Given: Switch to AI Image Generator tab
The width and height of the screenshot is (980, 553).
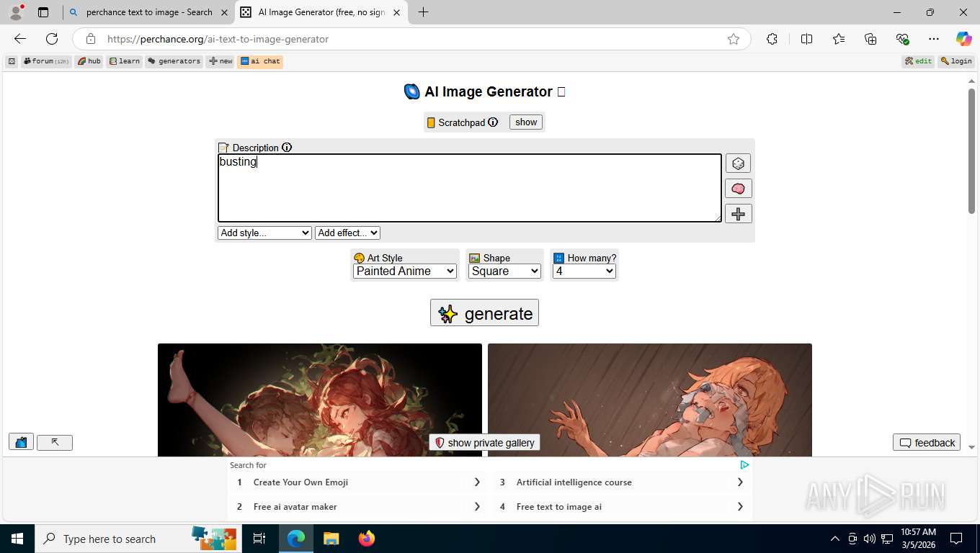Looking at the screenshot, I should (321, 12).
